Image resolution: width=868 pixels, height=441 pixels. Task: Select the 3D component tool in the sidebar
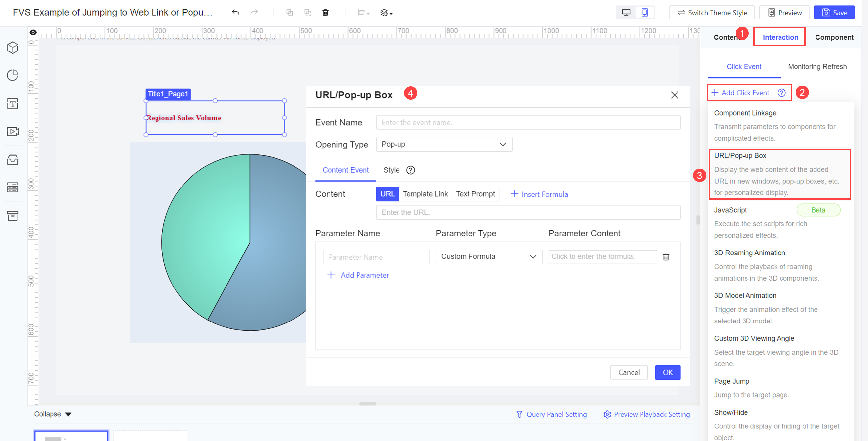click(13, 48)
